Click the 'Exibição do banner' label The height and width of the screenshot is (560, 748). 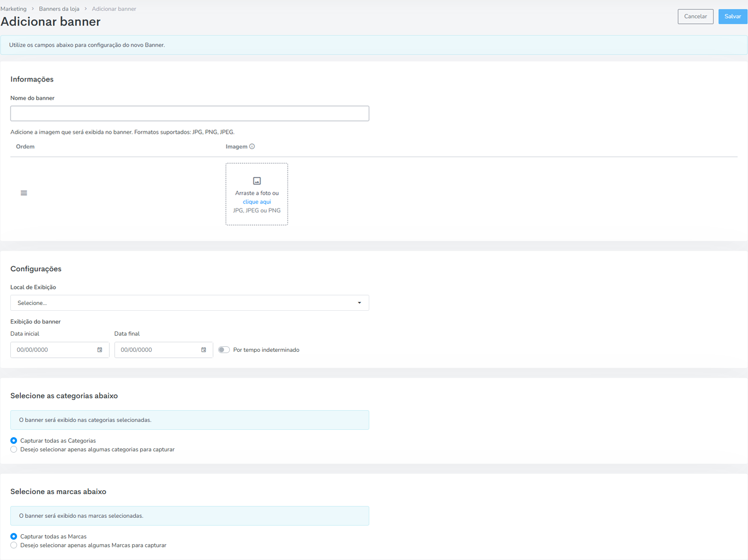pos(35,321)
